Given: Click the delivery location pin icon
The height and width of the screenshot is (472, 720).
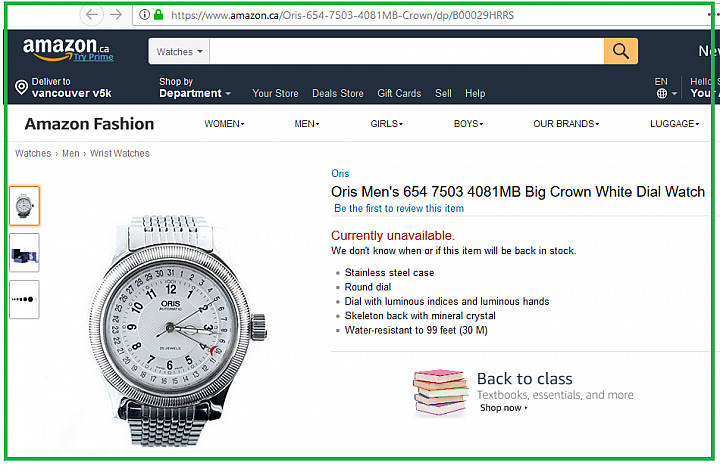Looking at the screenshot, I should click(x=21, y=87).
